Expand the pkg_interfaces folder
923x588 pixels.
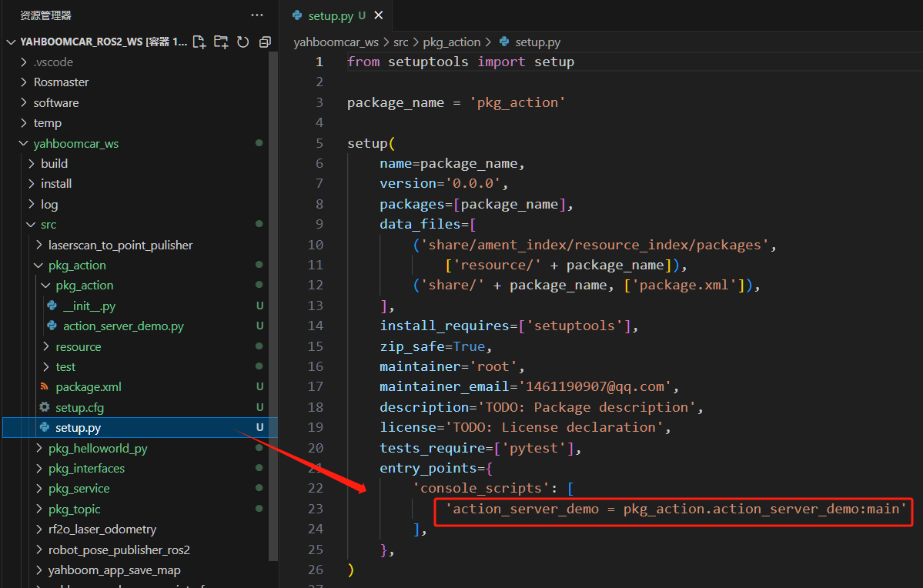(x=38, y=468)
